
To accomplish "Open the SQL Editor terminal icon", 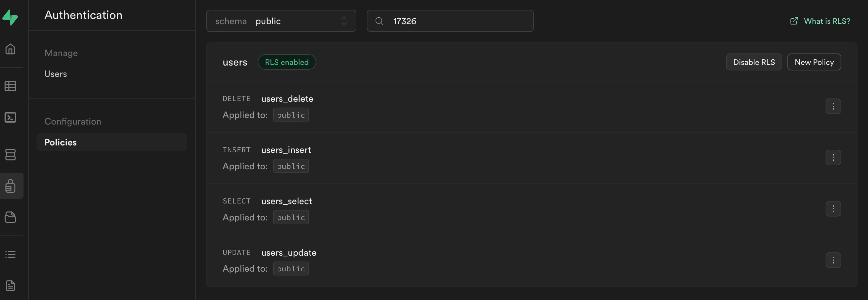I will click(10, 117).
